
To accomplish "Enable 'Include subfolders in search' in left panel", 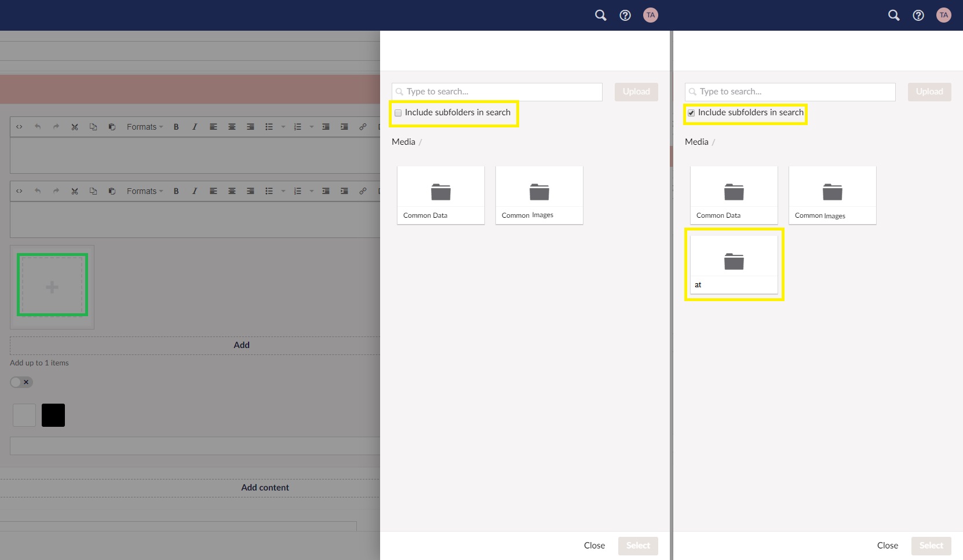I will tap(398, 113).
